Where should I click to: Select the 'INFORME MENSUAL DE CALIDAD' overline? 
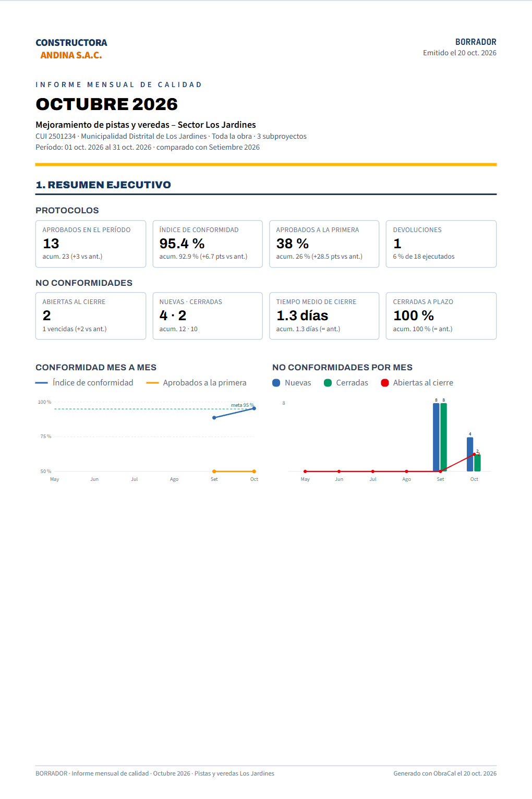(118, 84)
